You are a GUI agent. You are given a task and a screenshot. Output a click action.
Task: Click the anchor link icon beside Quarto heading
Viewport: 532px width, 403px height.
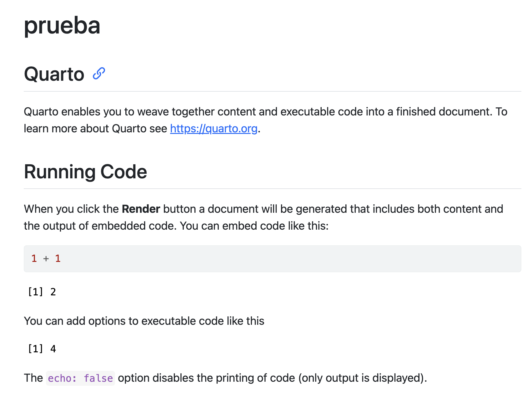99,74
